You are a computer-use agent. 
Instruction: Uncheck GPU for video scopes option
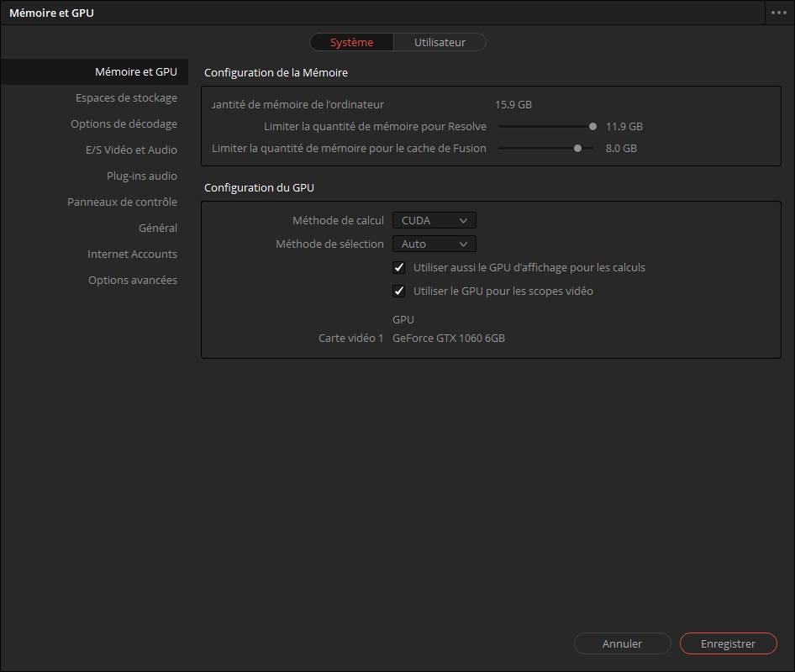pyautogui.click(x=399, y=291)
